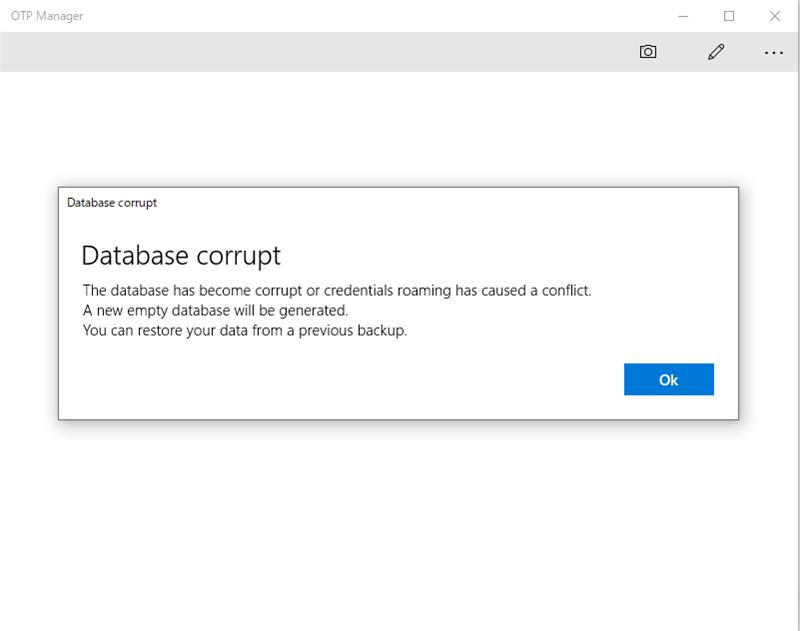Screen dimensions: 800x631
Task: Click 'You can restore your data' text line
Action: (x=245, y=330)
